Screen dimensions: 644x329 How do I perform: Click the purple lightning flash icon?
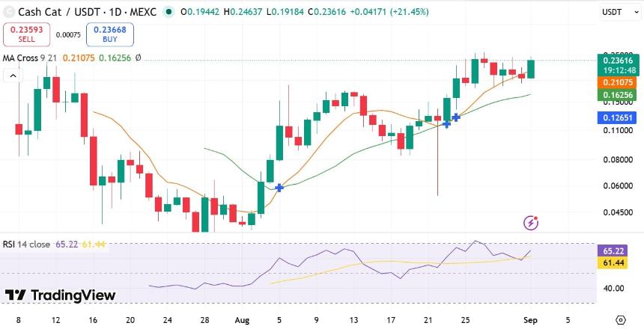[531, 222]
